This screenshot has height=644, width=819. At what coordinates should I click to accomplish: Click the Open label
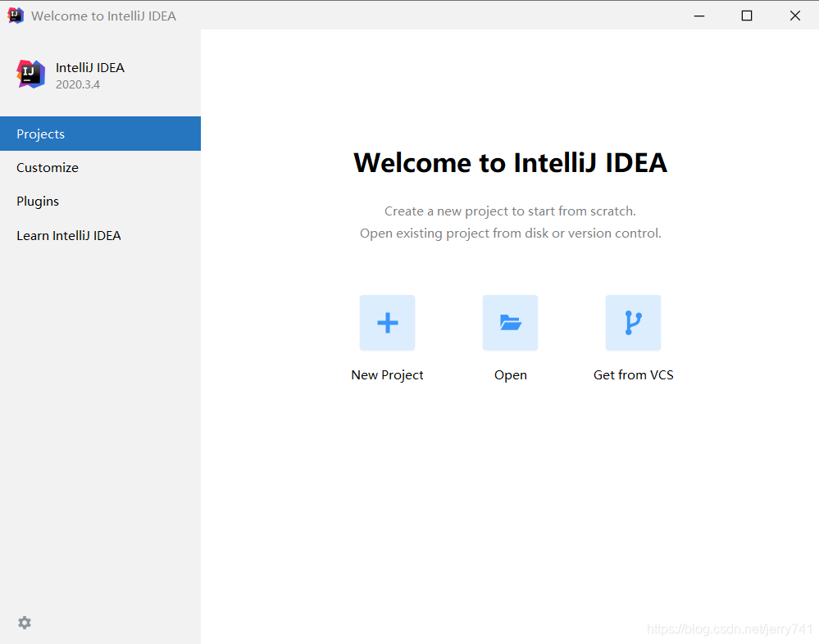[x=510, y=375]
